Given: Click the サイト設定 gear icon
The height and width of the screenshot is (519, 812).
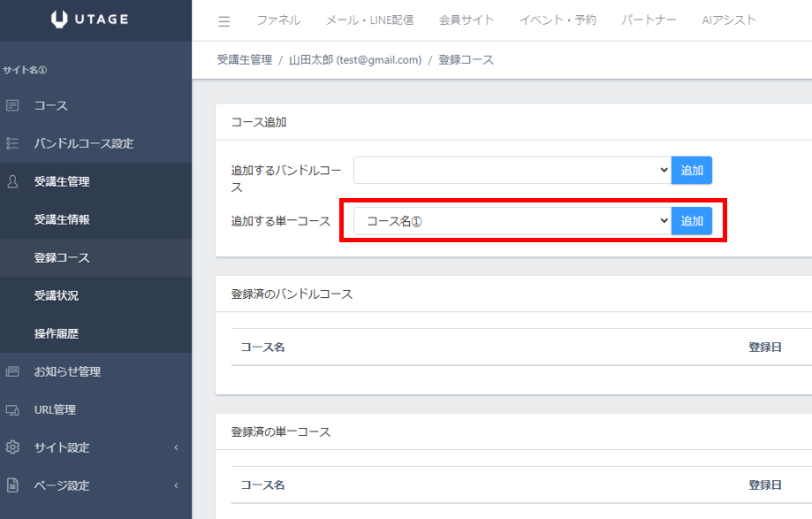Looking at the screenshot, I should 12,447.
